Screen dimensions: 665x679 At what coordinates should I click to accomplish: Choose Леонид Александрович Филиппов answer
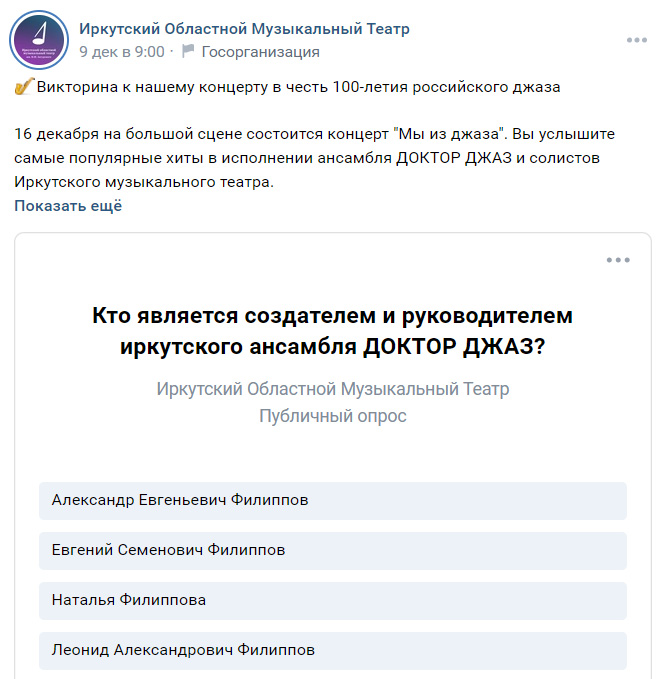pos(332,650)
